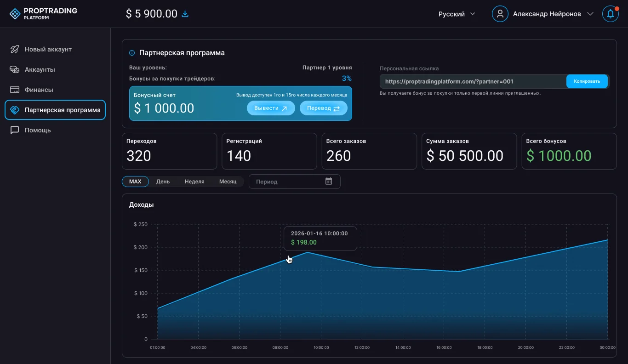Viewport: 628px width, 364px height.
Task: Click the info icon near Партнерская программа title
Action: (132, 53)
